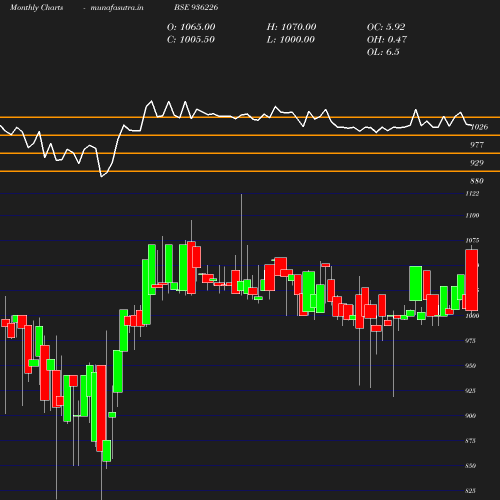Click the open value 'O: 1065.00'
Image resolution: width=500 pixels, height=500 pixels.
(191, 27)
